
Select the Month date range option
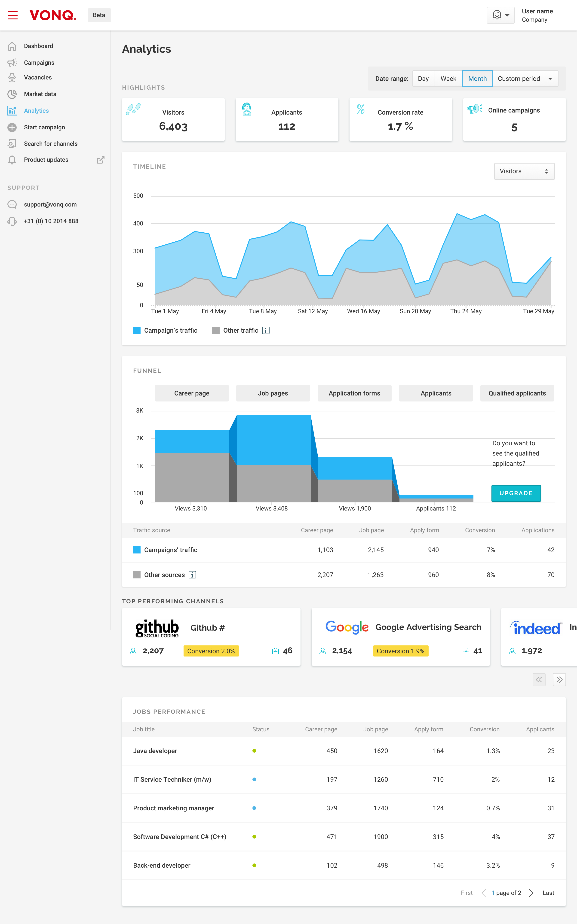[477, 78]
